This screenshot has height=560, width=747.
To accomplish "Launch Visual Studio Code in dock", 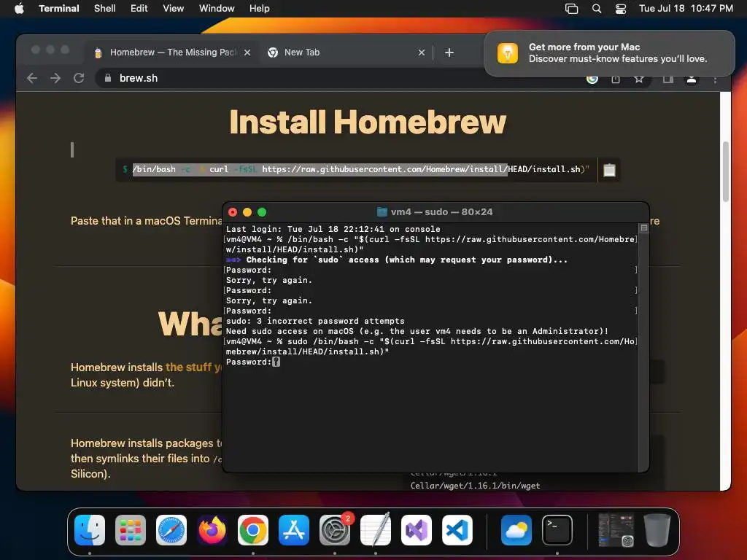I will coord(457,529).
